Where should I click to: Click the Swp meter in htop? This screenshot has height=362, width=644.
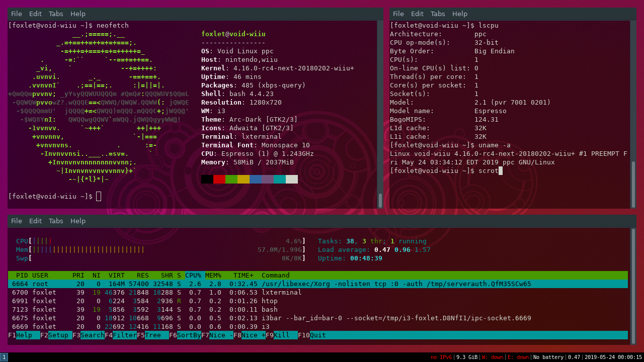161,258
